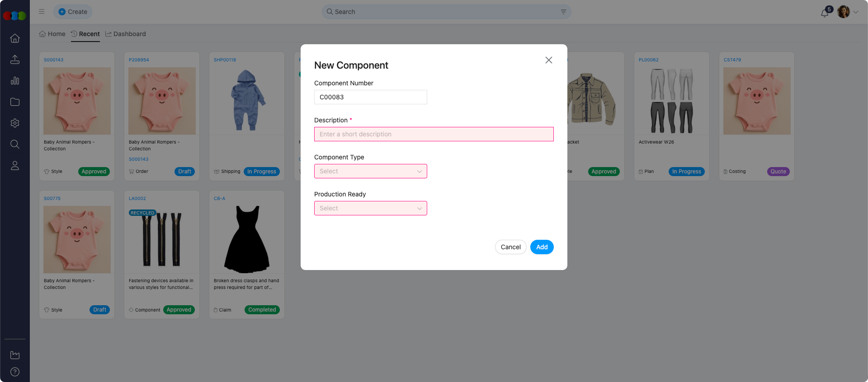Click the Add button
This screenshot has height=382, width=868.
coord(542,247)
